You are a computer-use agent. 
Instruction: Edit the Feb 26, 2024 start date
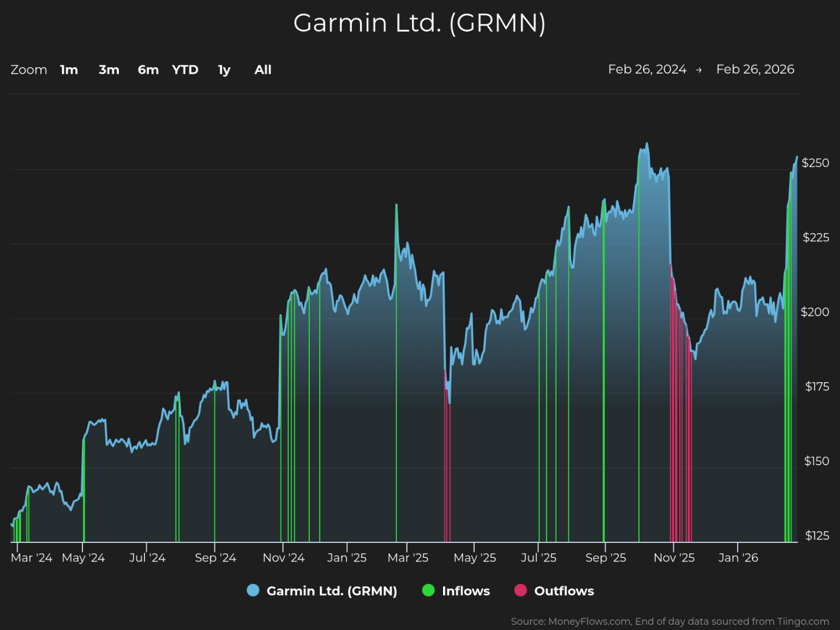pyautogui.click(x=647, y=69)
